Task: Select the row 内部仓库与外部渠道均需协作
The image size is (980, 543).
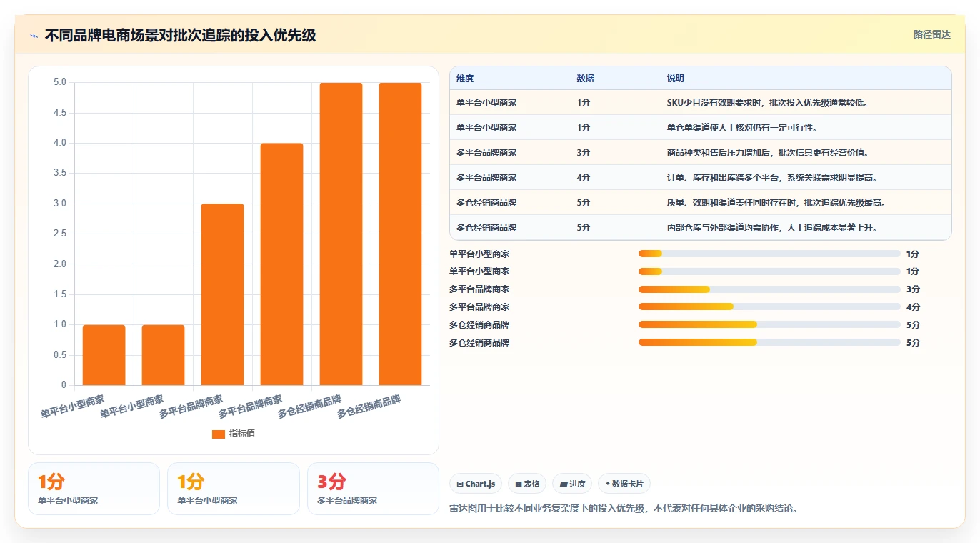Action: point(701,228)
